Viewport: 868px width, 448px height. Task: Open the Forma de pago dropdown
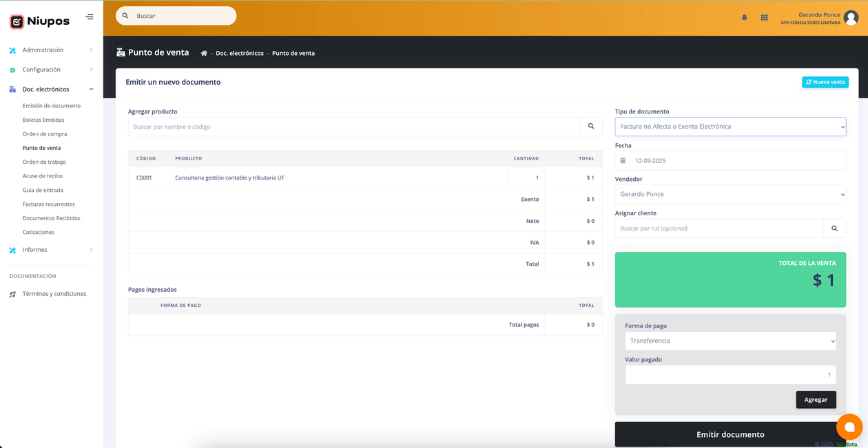pyautogui.click(x=730, y=341)
